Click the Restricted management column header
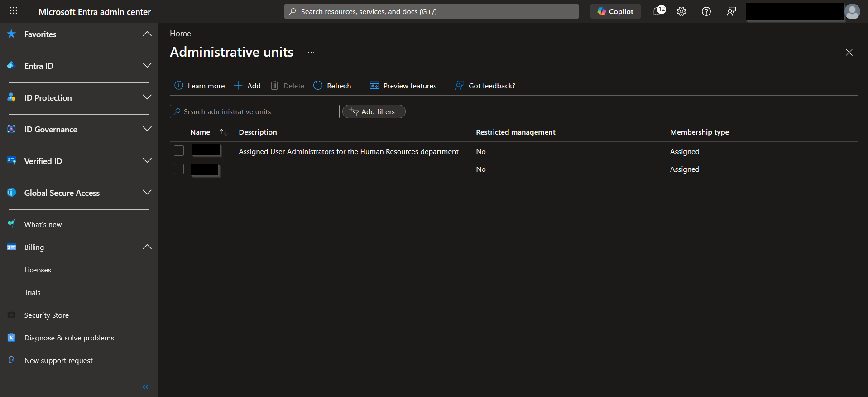Image resolution: width=868 pixels, height=397 pixels. (x=516, y=132)
